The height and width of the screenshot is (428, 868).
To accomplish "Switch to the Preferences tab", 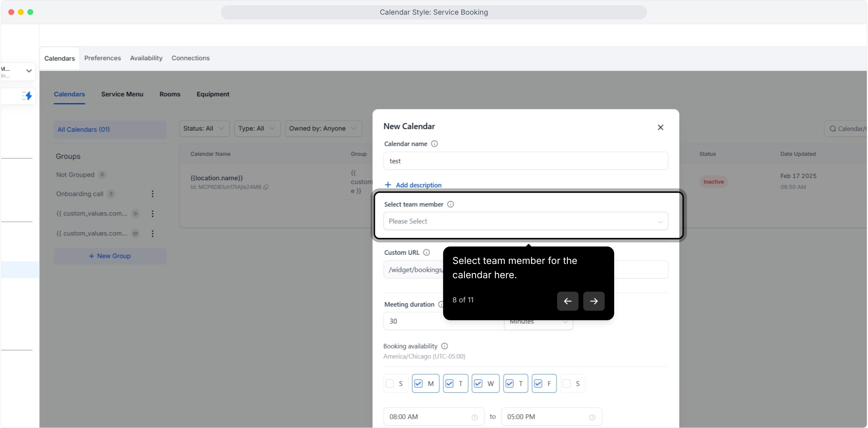I will tap(103, 58).
